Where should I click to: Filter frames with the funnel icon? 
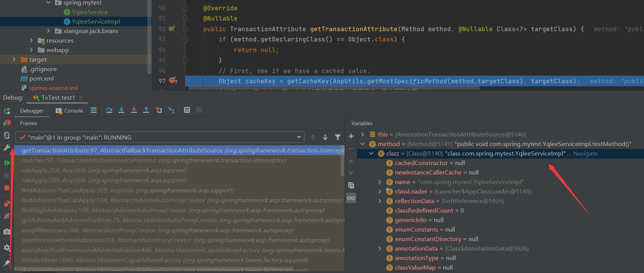click(338, 137)
